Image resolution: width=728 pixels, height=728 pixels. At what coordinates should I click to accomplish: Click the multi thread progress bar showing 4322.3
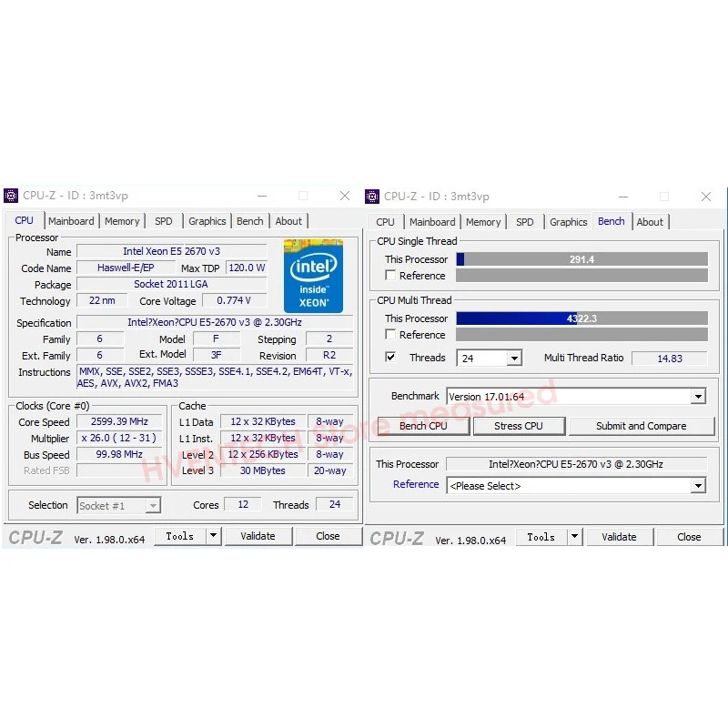pyautogui.click(x=581, y=318)
